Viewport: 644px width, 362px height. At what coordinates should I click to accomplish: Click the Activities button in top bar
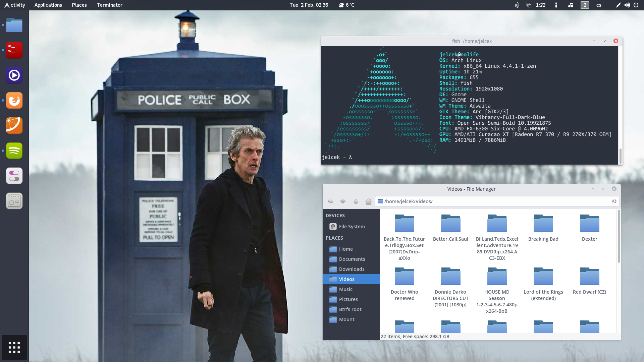point(15,5)
